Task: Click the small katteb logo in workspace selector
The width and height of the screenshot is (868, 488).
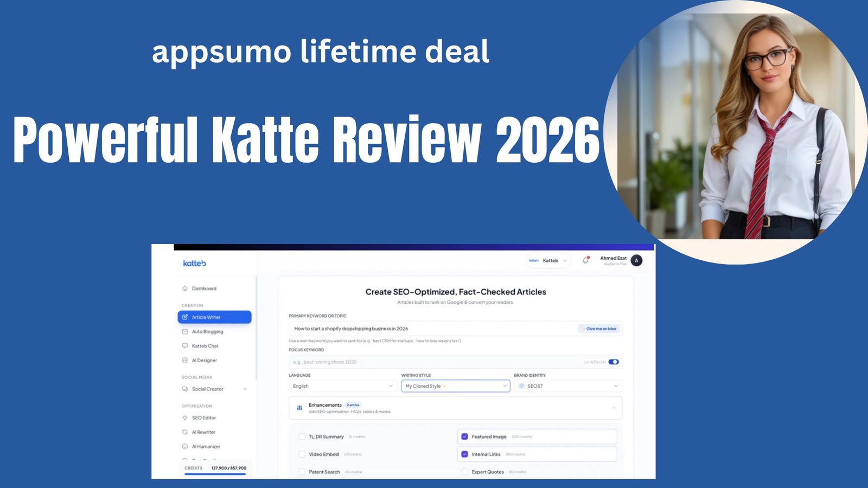Action: click(x=534, y=260)
